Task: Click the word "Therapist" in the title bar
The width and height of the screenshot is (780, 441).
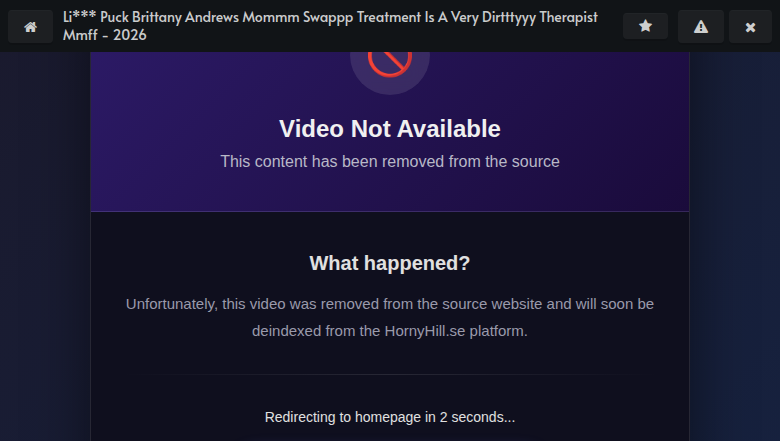Action: 569,17
